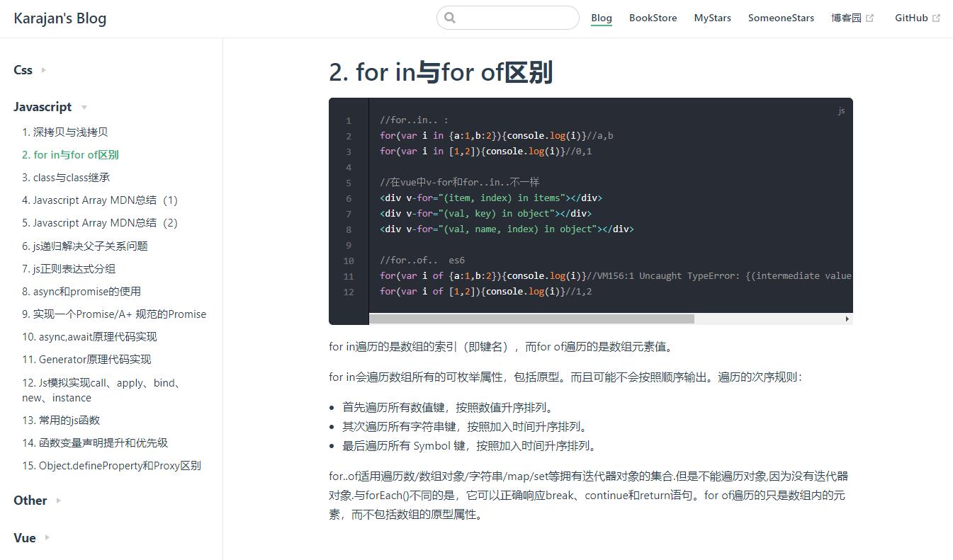Click the code block horizontal scrollbar thumb
The width and height of the screenshot is (953, 560).
(531, 319)
